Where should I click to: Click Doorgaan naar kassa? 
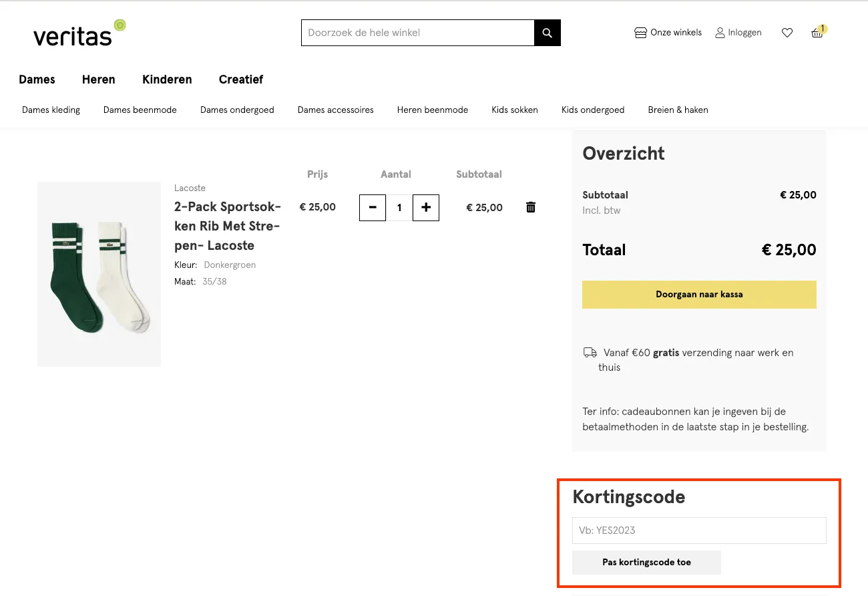coord(699,294)
